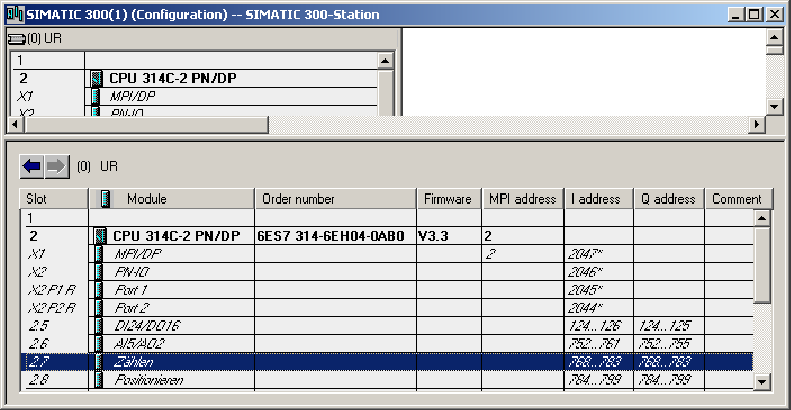Click module icon of DI24/DO16 row
The height and width of the screenshot is (410, 791).
[99, 326]
